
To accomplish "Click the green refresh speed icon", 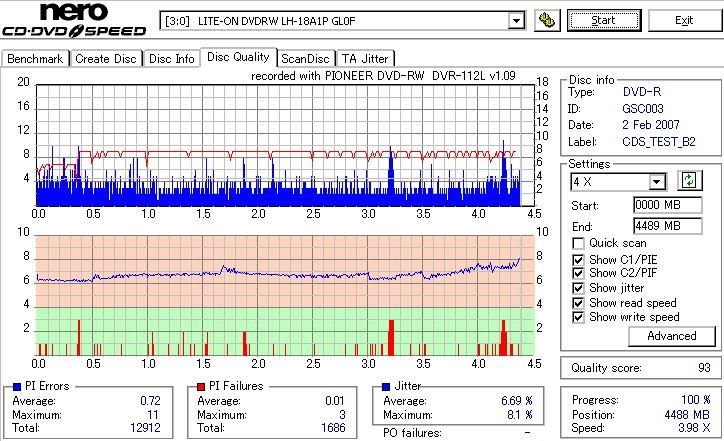I will click(x=689, y=180).
